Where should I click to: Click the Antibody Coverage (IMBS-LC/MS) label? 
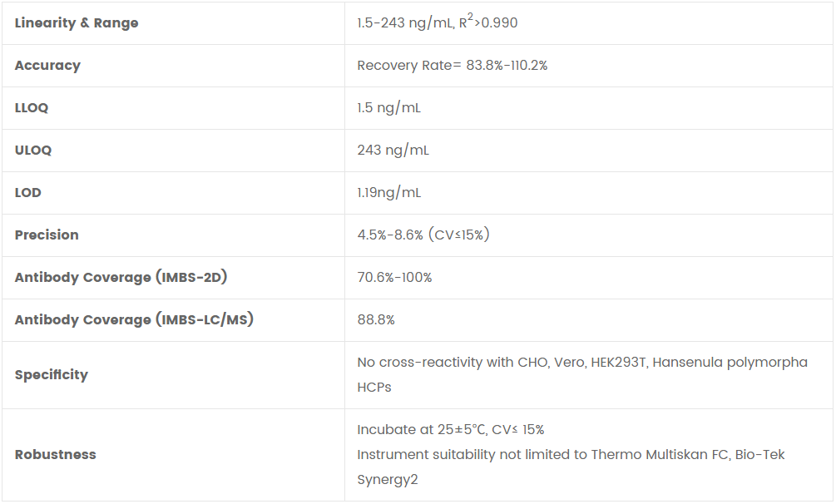pyautogui.click(x=134, y=320)
